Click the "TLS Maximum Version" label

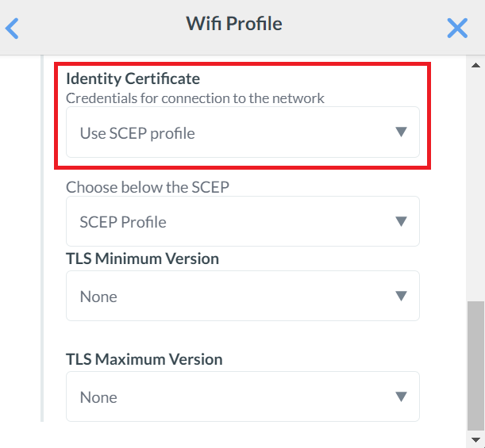tap(144, 359)
